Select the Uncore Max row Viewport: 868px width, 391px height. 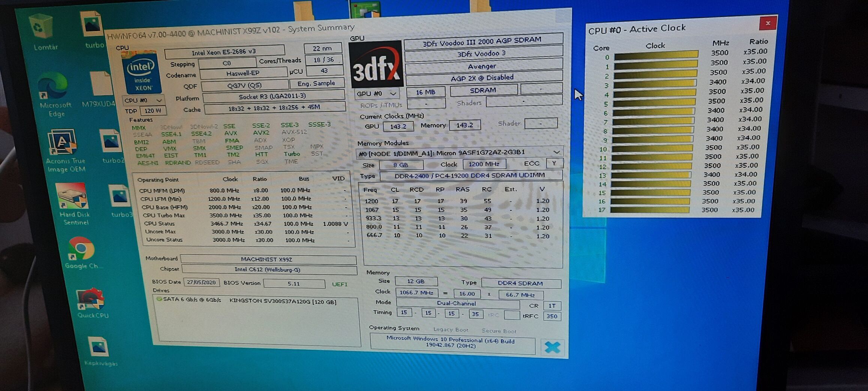tap(247, 232)
